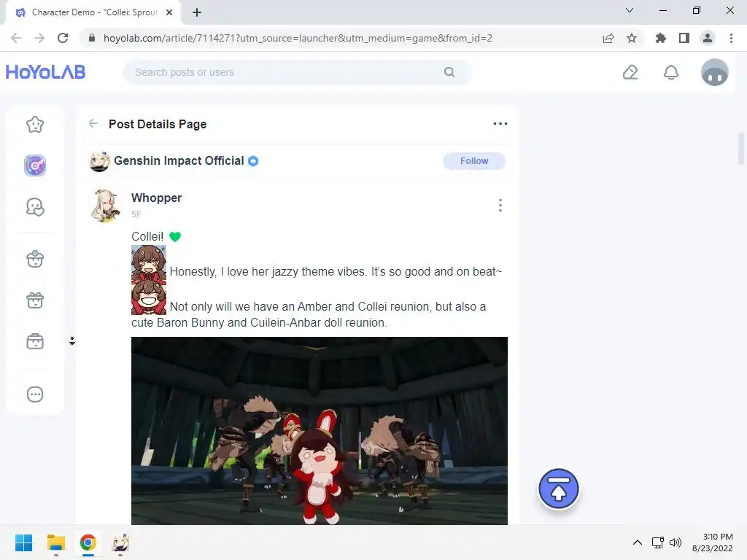Open the chat-face icon in left sidebar
Viewport: 747px width, 560px height.
(x=35, y=207)
